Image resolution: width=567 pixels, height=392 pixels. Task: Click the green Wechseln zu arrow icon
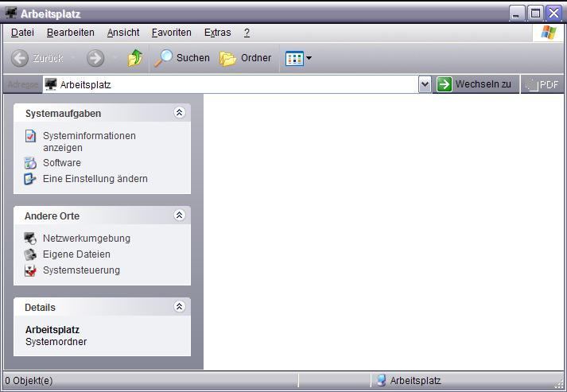pyautogui.click(x=445, y=84)
